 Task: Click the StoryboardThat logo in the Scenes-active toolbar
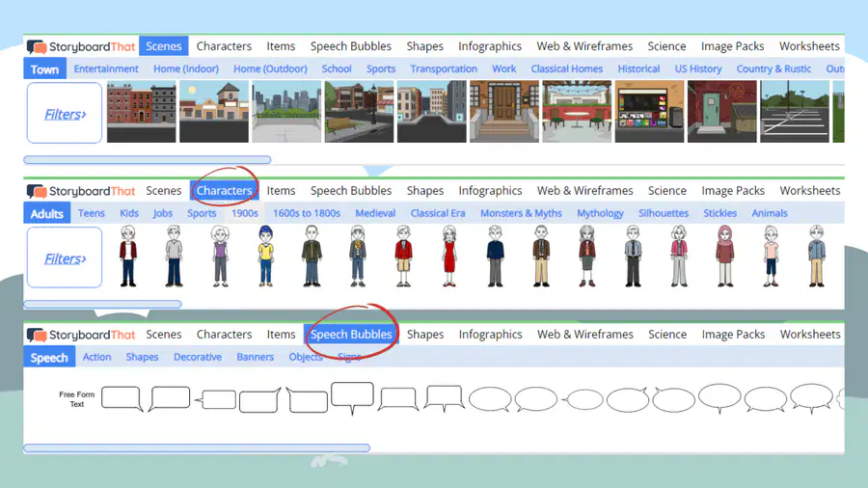pyautogui.click(x=81, y=46)
